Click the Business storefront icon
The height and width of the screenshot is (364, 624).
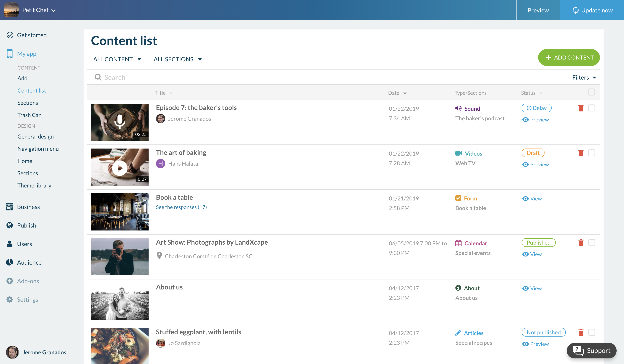pyautogui.click(x=10, y=207)
